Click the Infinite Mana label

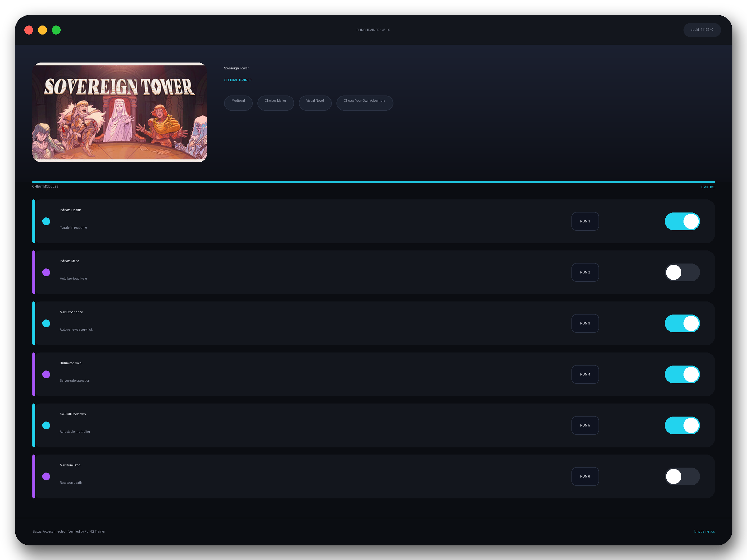point(70,261)
